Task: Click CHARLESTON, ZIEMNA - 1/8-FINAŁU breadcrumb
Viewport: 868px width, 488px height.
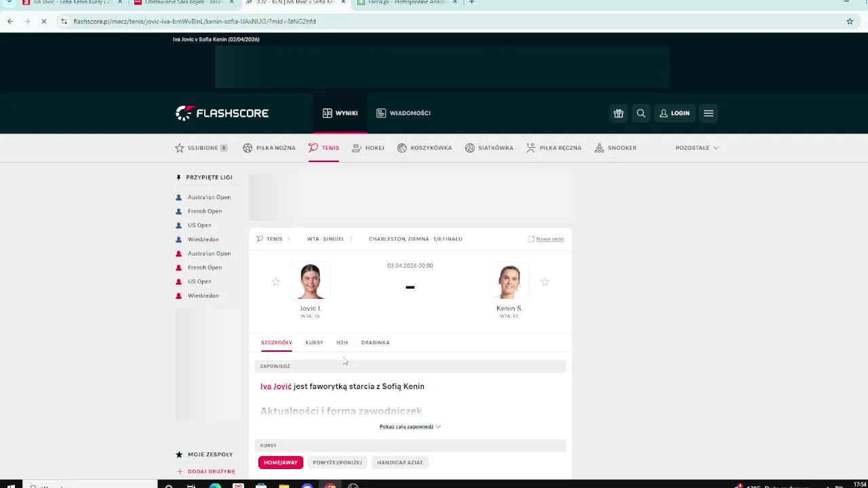Action: 416,239
